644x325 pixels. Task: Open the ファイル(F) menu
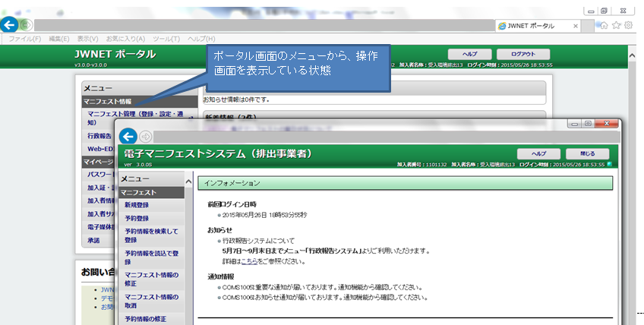(24, 39)
